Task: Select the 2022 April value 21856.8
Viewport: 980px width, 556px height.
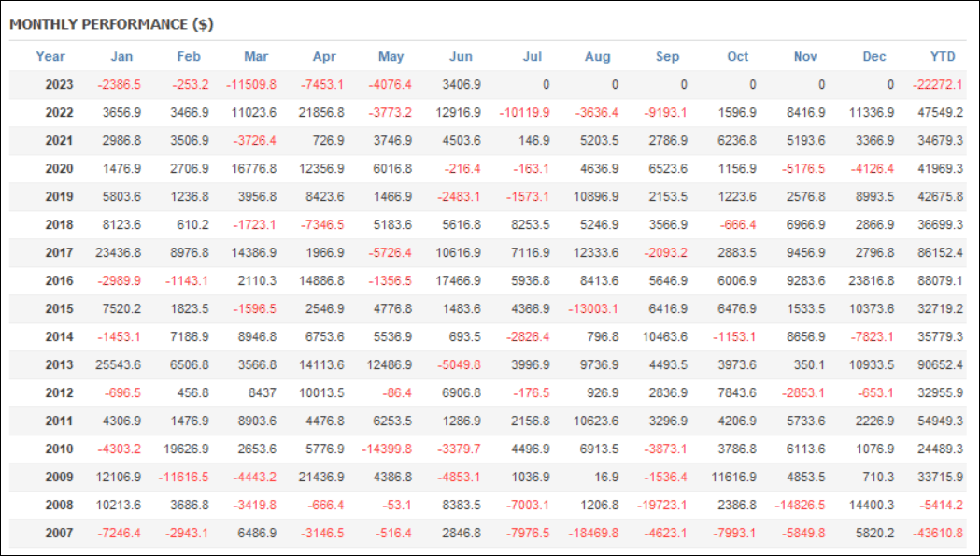Action: click(x=321, y=112)
